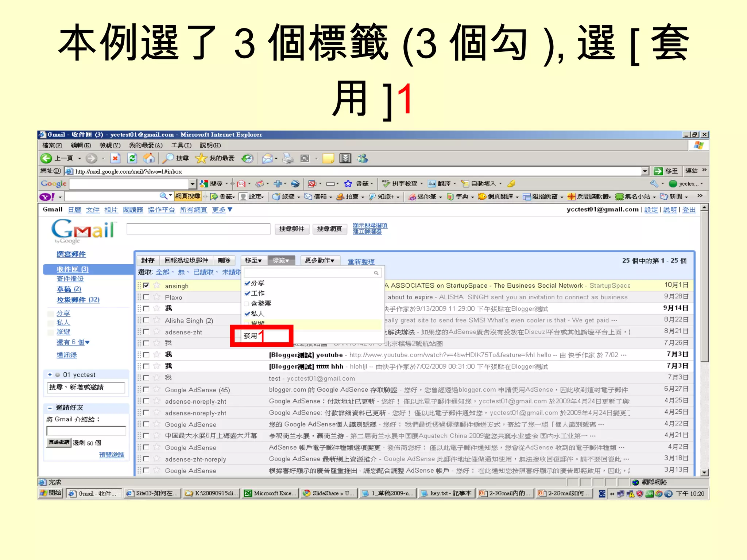This screenshot has width=747, height=560.
Task: Click the 封存 archive button
Action: (148, 260)
